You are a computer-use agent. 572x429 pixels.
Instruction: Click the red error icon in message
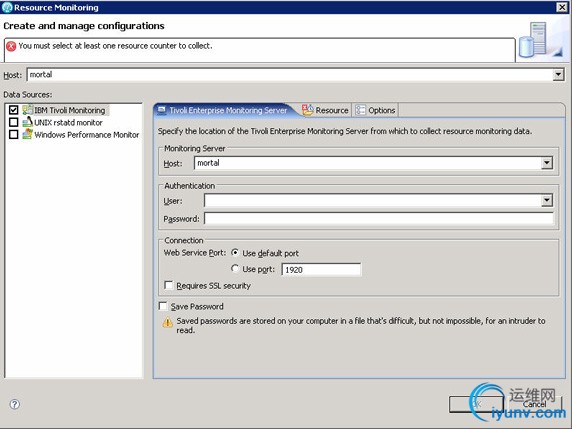coord(11,46)
